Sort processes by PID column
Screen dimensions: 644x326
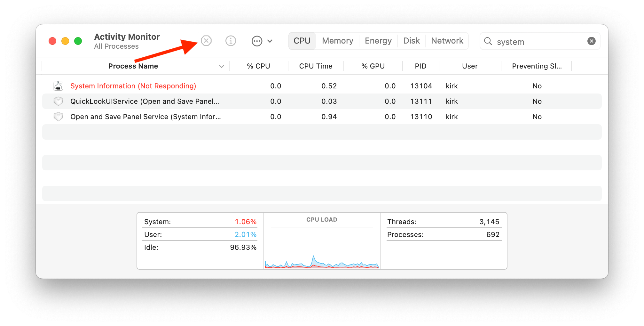coord(420,66)
